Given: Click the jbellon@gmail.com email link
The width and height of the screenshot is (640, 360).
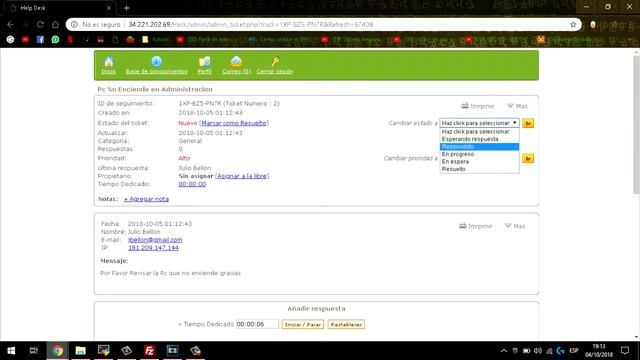Looking at the screenshot, I should tap(155, 240).
